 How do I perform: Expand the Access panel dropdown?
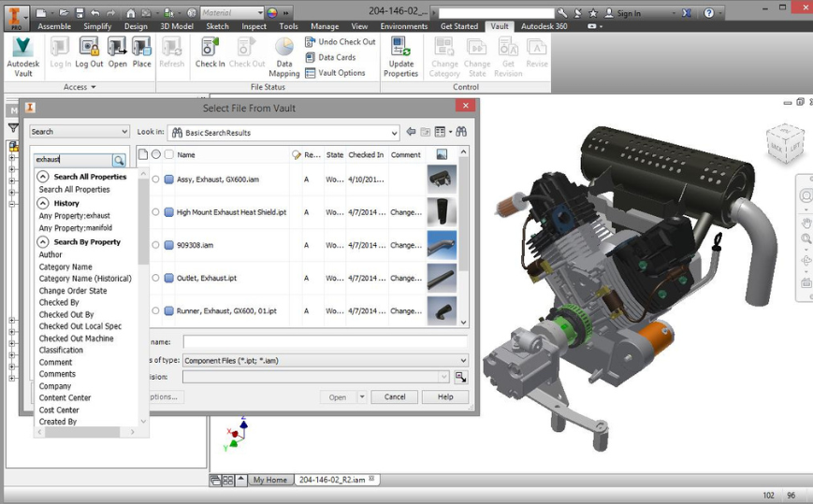(80, 87)
